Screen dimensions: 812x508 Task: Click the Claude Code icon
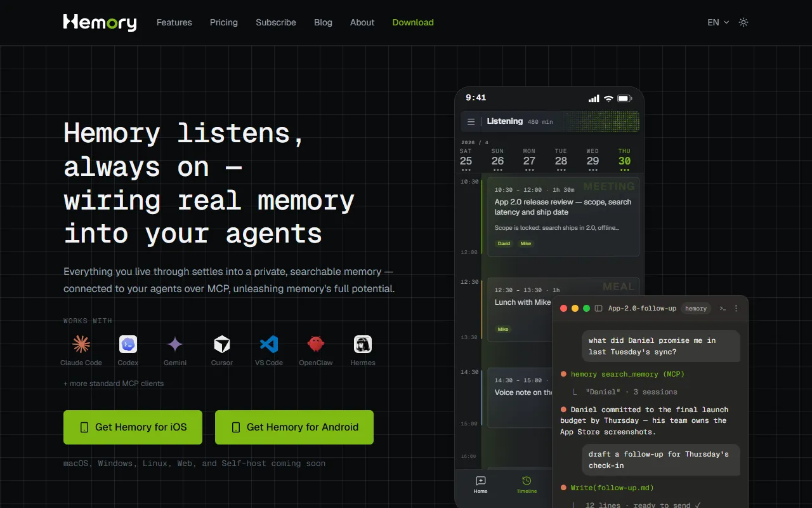point(81,344)
